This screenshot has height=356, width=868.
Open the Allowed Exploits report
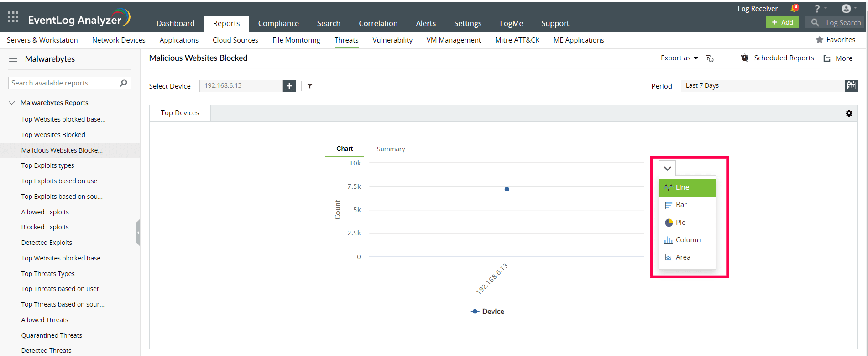pyautogui.click(x=45, y=212)
